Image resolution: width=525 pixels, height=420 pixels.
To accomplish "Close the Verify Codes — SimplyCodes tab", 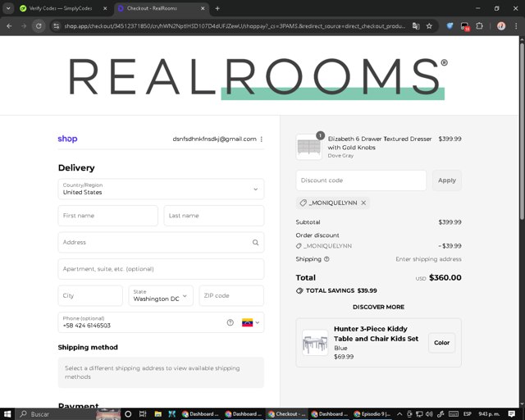I will pyautogui.click(x=105, y=8).
